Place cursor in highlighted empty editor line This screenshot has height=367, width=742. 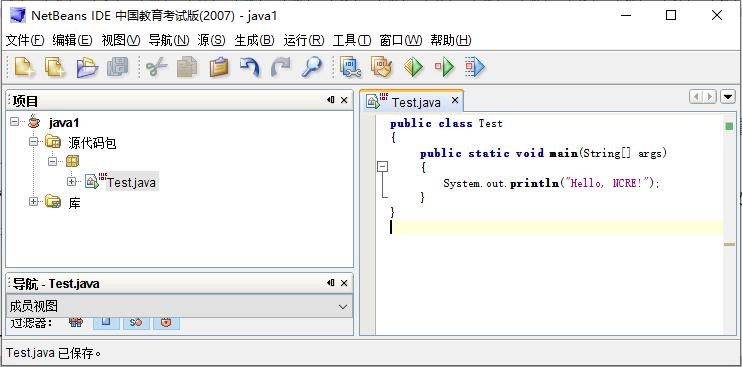[x=556, y=227]
